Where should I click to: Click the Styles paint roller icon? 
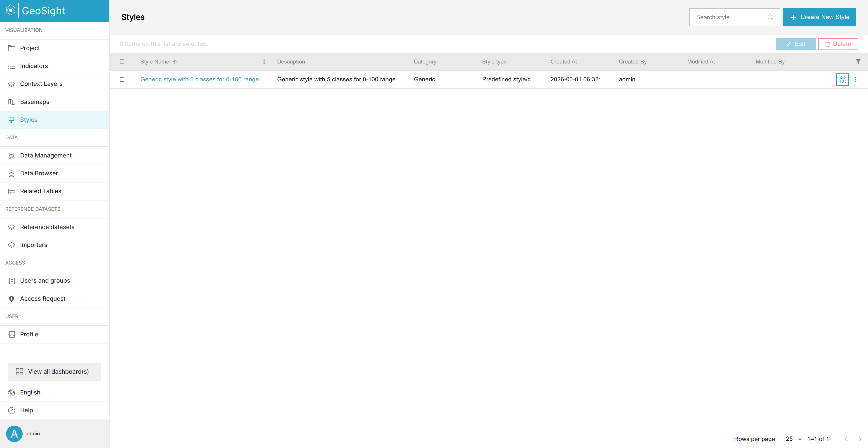[x=12, y=120]
